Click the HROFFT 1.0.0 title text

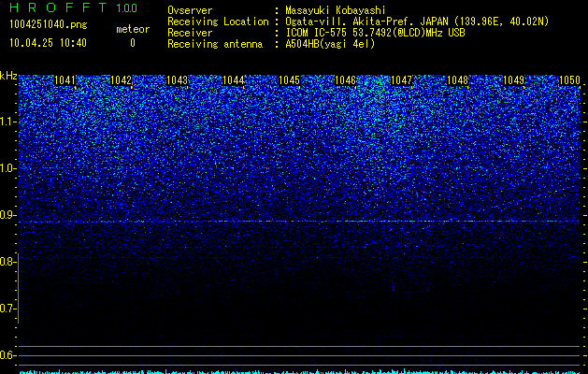[73, 7]
